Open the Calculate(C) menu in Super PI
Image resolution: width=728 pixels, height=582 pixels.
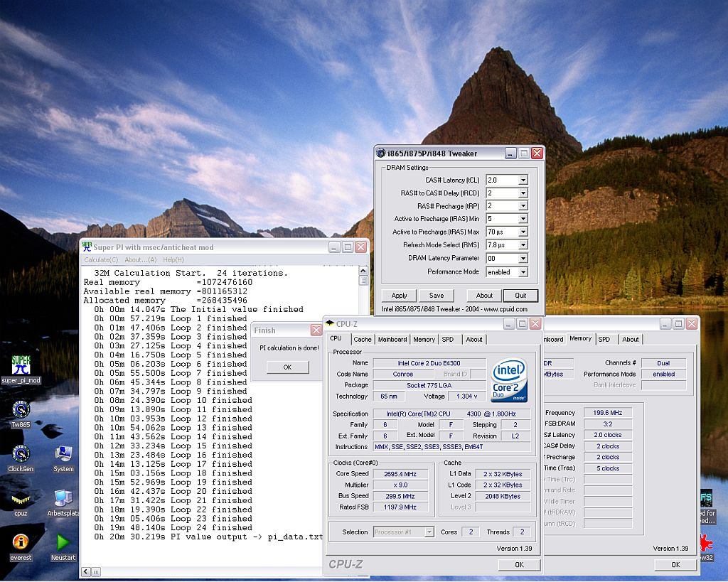pos(101,260)
